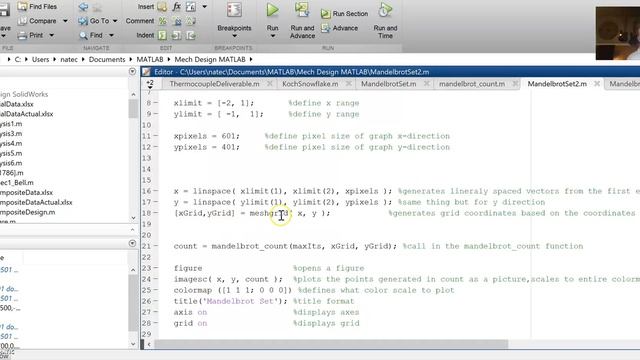Open the Print dropdown arrow

click(51, 36)
